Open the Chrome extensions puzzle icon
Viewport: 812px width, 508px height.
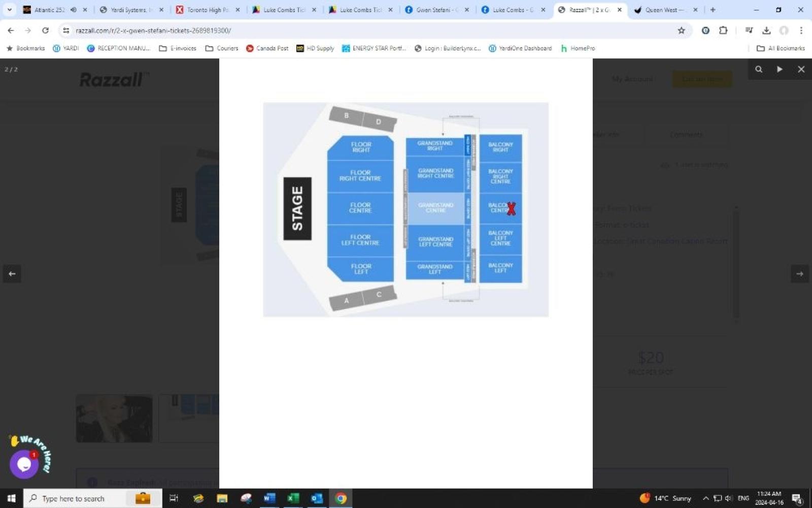723,30
